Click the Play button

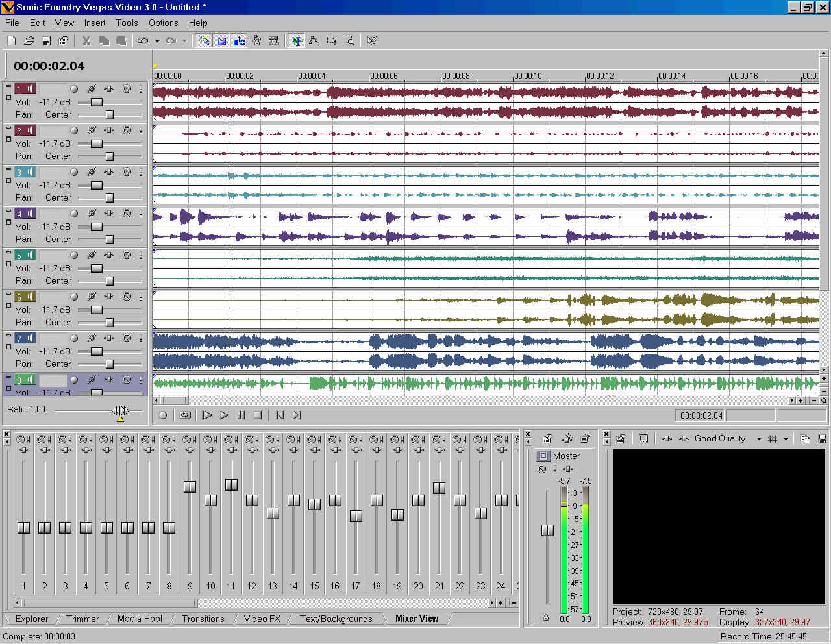(x=224, y=415)
